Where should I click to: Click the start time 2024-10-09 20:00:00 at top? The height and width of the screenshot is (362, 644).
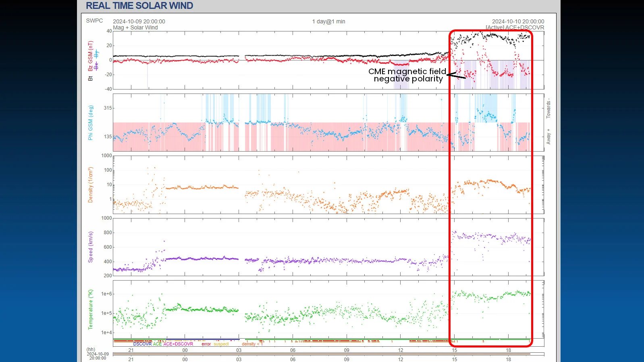[x=139, y=21]
